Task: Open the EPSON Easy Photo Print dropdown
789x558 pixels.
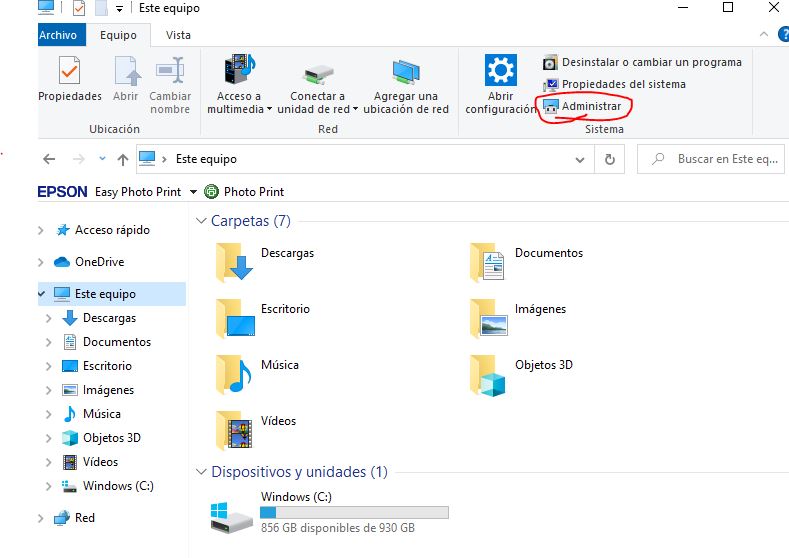Action: (x=193, y=192)
